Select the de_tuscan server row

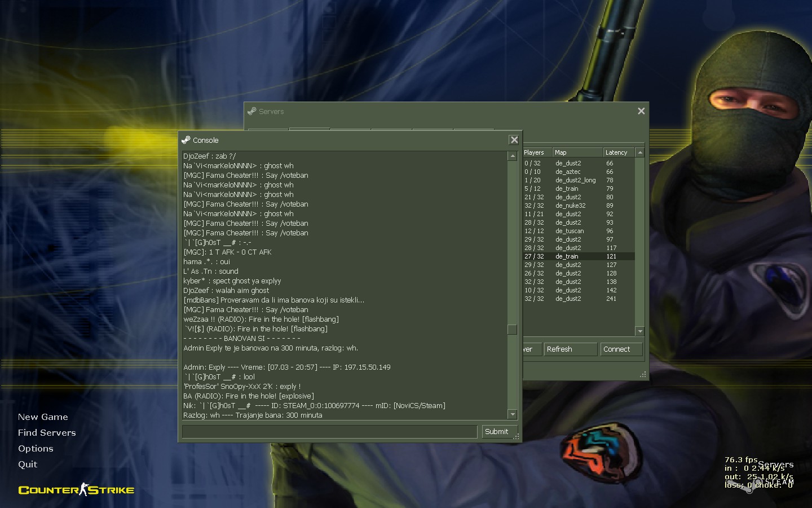[x=579, y=231]
